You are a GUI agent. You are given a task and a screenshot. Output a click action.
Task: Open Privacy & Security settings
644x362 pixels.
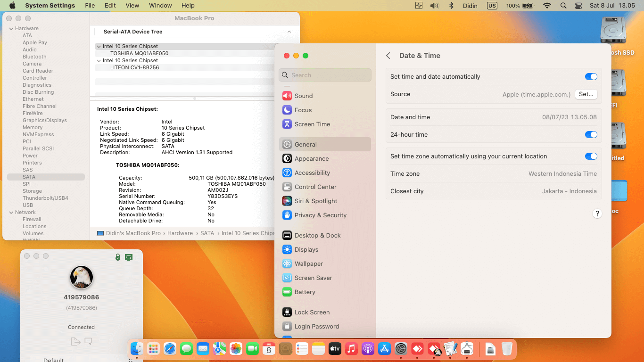click(x=320, y=215)
